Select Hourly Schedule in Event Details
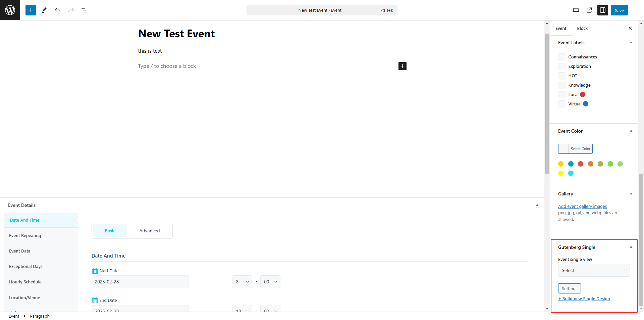Image resolution: width=644 pixels, height=320 pixels. [x=25, y=282]
